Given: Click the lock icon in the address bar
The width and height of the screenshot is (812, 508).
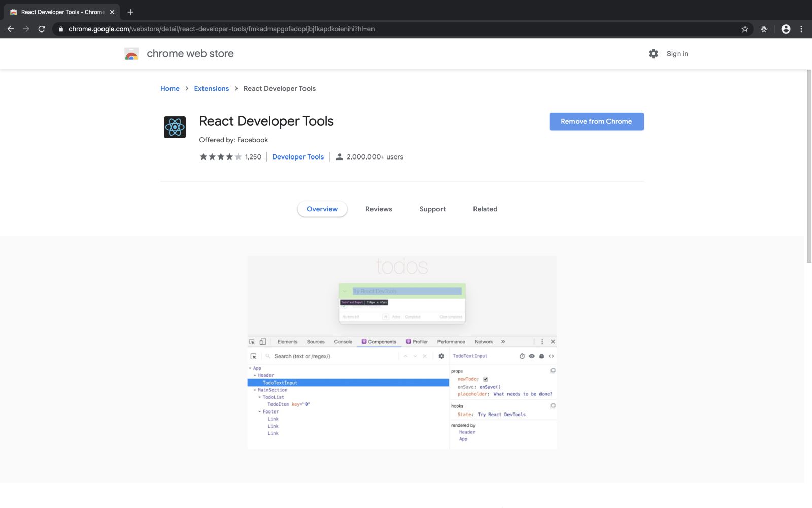Looking at the screenshot, I should coord(61,29).
